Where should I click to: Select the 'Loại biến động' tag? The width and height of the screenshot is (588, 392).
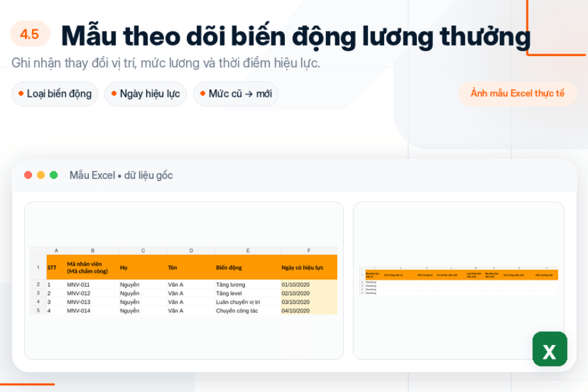coord(55,94)
